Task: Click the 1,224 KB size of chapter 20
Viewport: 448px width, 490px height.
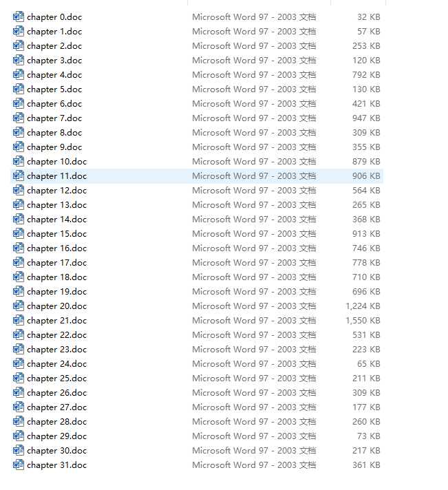Action: click(x=363, y=306)
